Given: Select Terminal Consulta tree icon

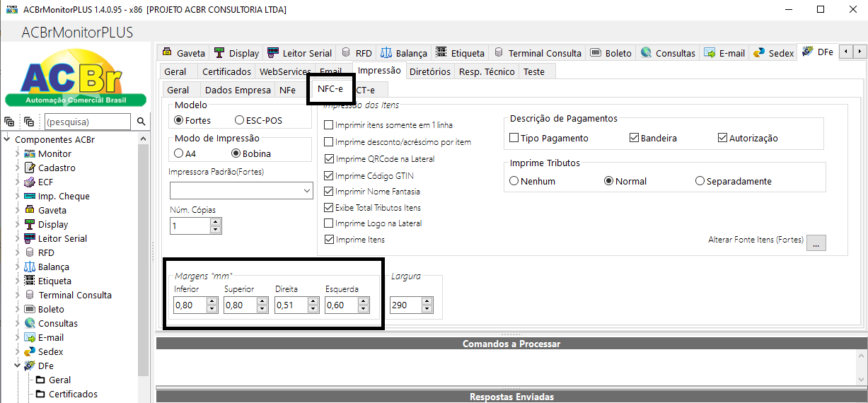Looking at the screenshot, I should tap(30, 295).
